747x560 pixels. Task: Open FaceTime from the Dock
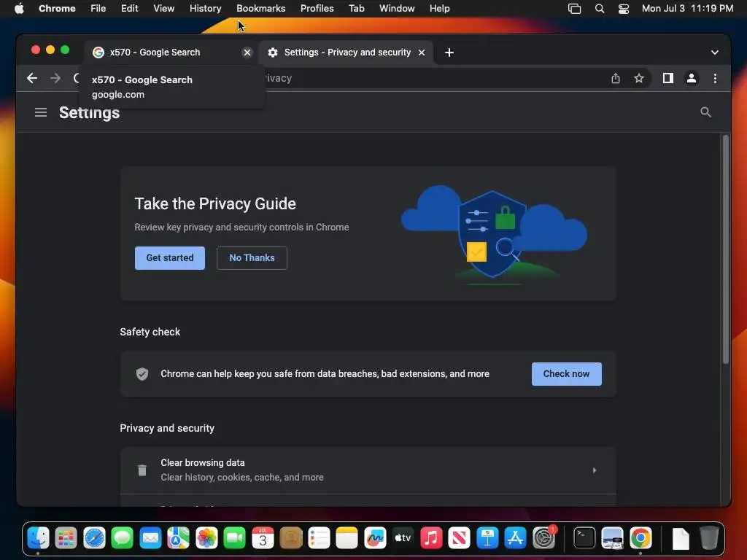coord(234,539)
